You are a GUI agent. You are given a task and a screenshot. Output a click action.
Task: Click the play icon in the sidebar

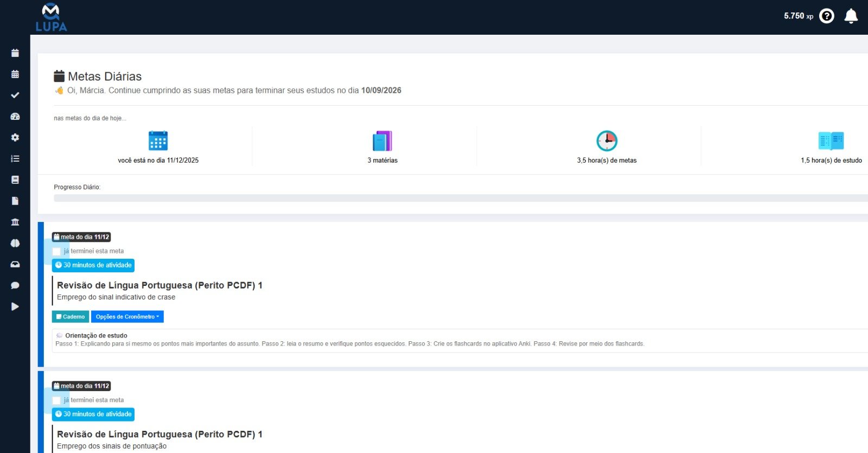point(15,307)
